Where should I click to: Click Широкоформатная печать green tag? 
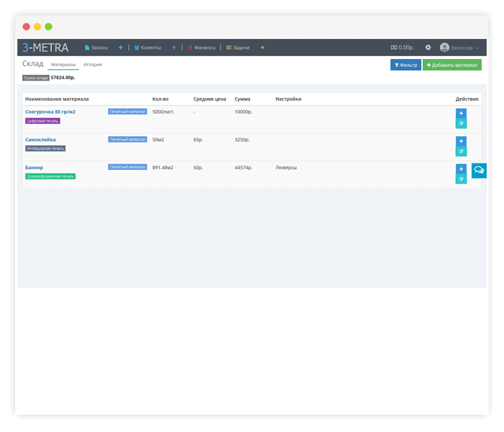(x=50, y=176)
